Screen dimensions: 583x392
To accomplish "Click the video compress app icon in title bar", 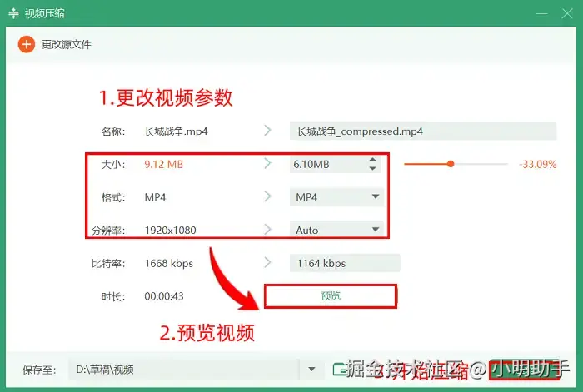I will pyautogui.click(x=13, y=13).
